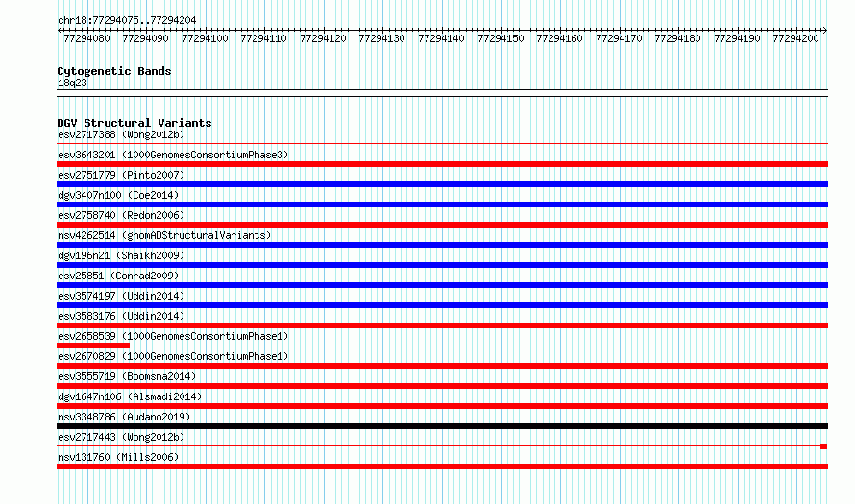Open dgv1647n106 (Alsmadi2014) variant
This screenshot has width=855, height=504.
click(130, 396)
